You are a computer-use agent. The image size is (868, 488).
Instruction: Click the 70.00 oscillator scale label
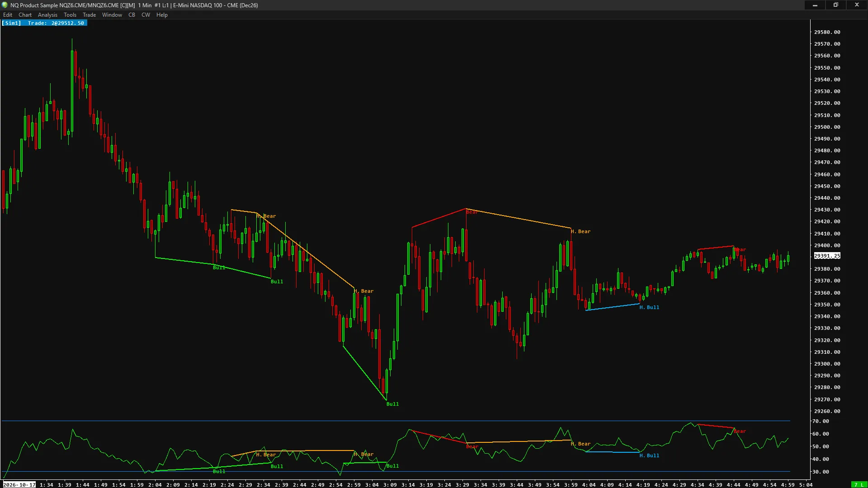[x=821, y=421]
